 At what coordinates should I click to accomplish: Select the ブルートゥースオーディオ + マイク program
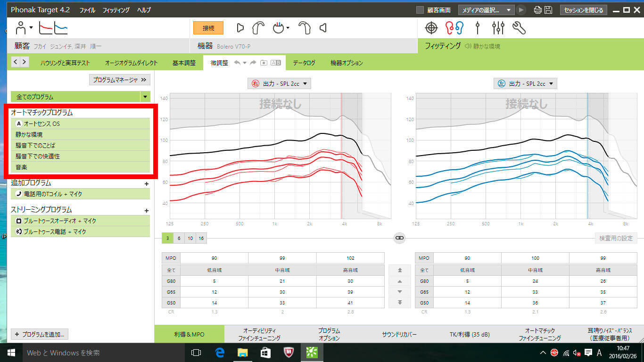click(x=80, y=221)
